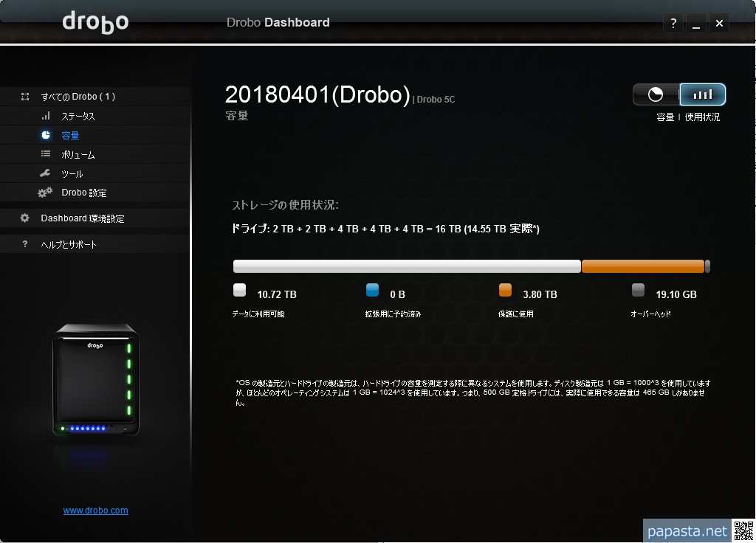Switch to pie chart capacity view

(656, 94)
